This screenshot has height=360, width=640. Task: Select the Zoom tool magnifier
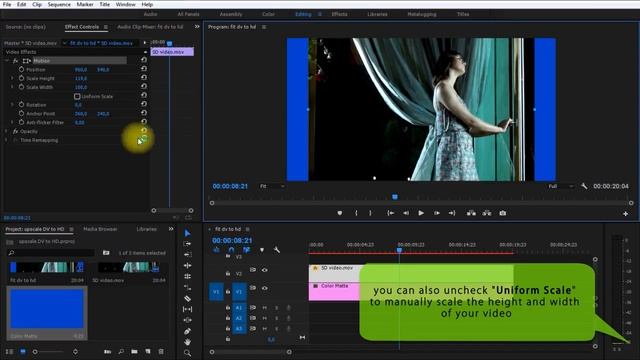tap(187, 353)
